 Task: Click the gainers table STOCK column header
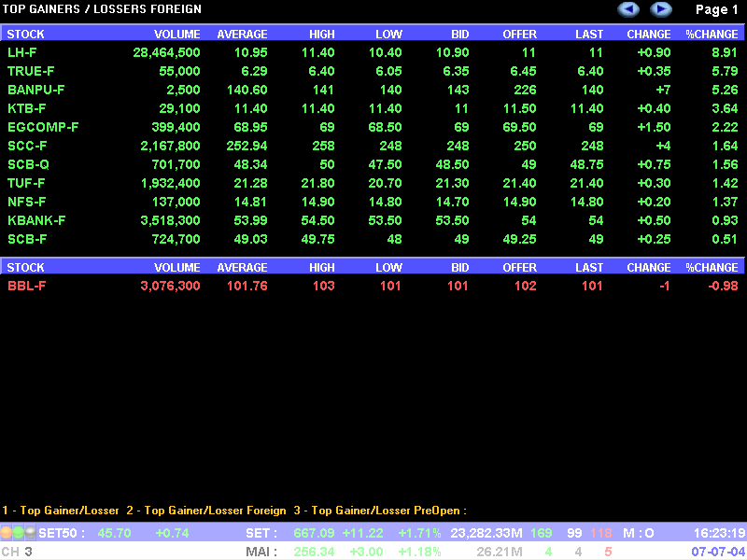click(25, 35)
